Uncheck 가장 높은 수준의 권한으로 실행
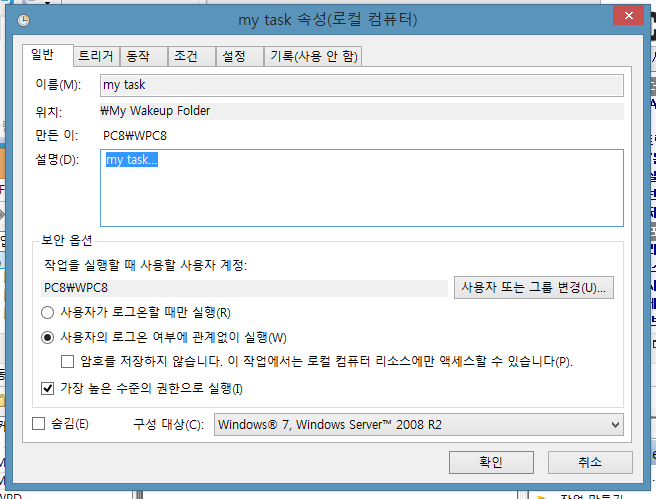656x499 pixels. pyautogui.click(x=48, y=388)
